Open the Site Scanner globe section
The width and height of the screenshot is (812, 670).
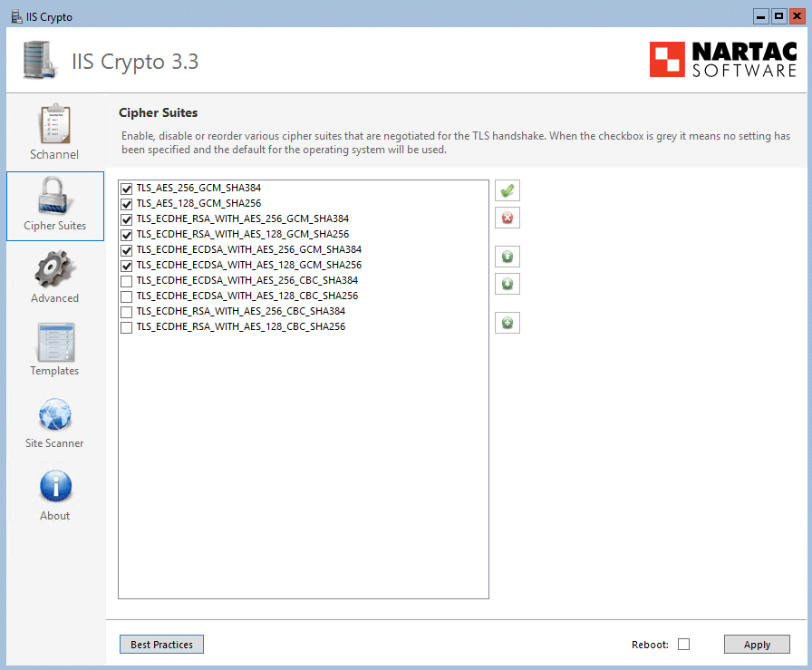tap(54, 422)
